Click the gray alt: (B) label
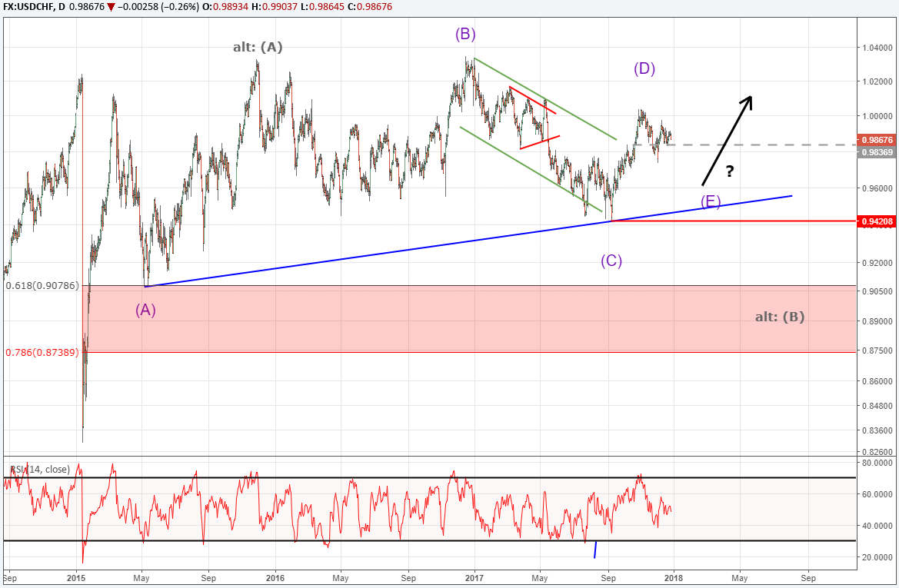899x588 pixels. point(780,317)
